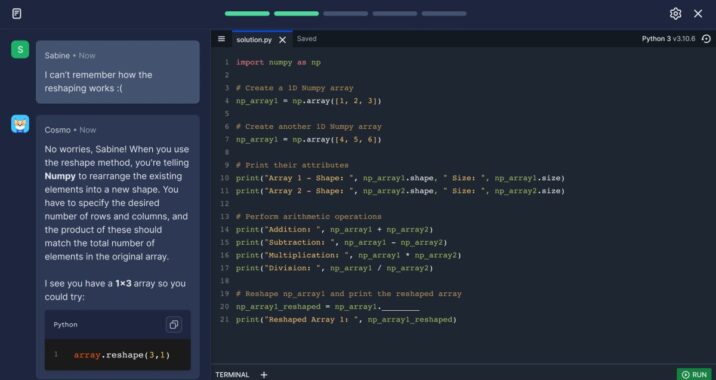Click the Python label on the snippet

(65, 325)
